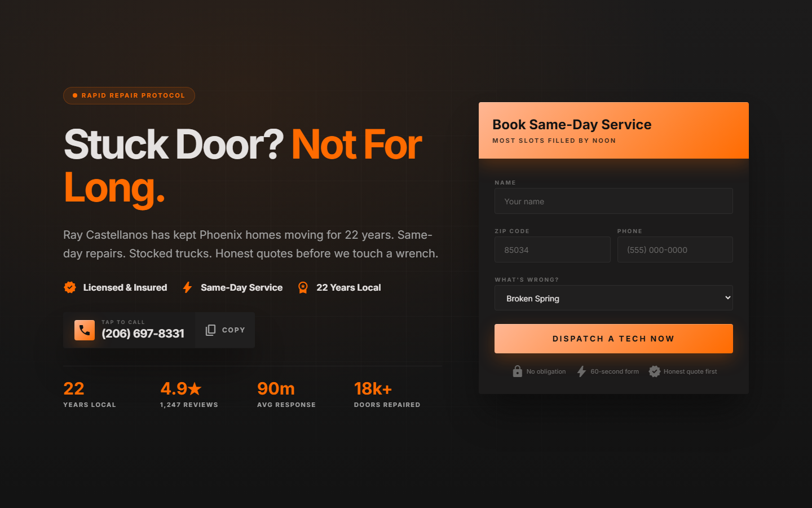
Task: Click the Licensed & Insured badge icon
Action: coord(70,287)
